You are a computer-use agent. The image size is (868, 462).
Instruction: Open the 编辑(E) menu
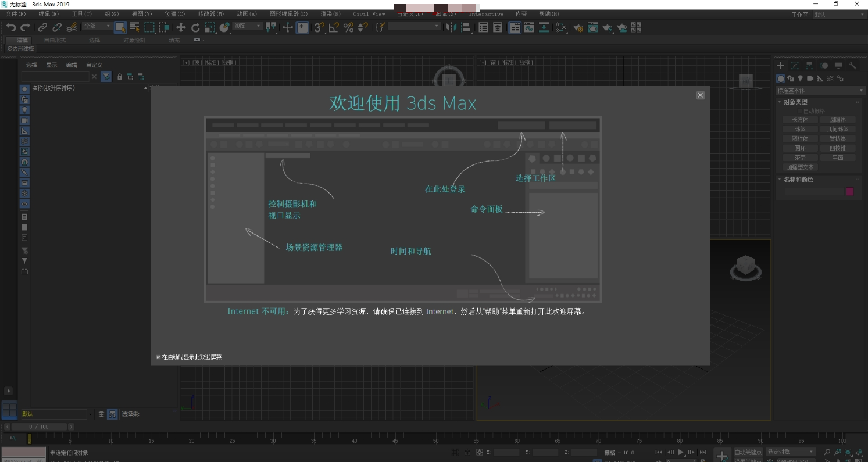(x=48, y=14)
